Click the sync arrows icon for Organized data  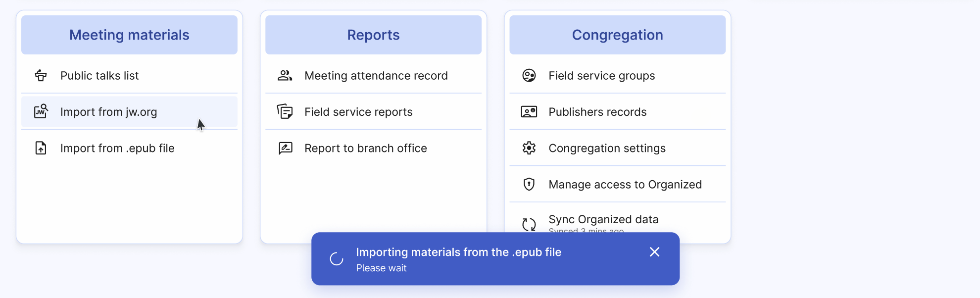pos(529,224)
